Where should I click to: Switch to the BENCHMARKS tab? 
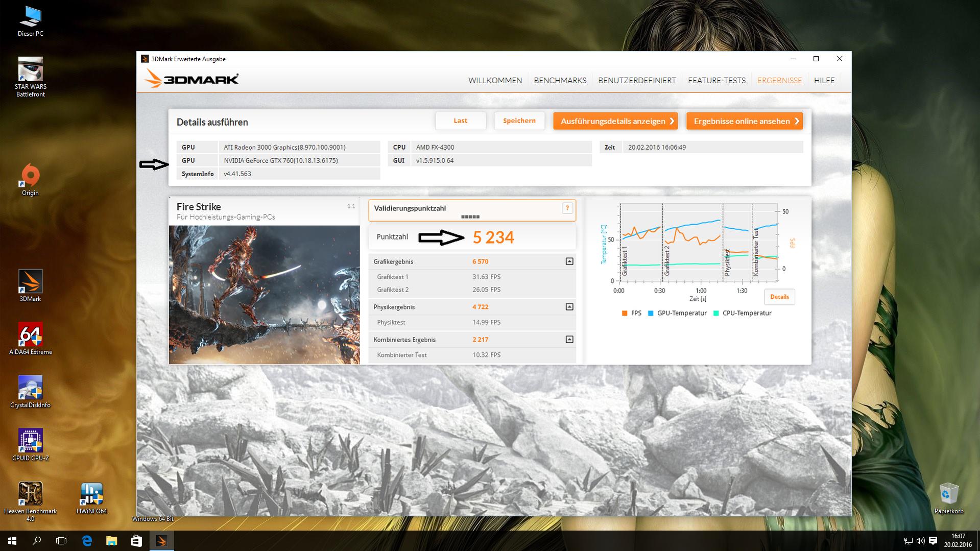(560, 80)
